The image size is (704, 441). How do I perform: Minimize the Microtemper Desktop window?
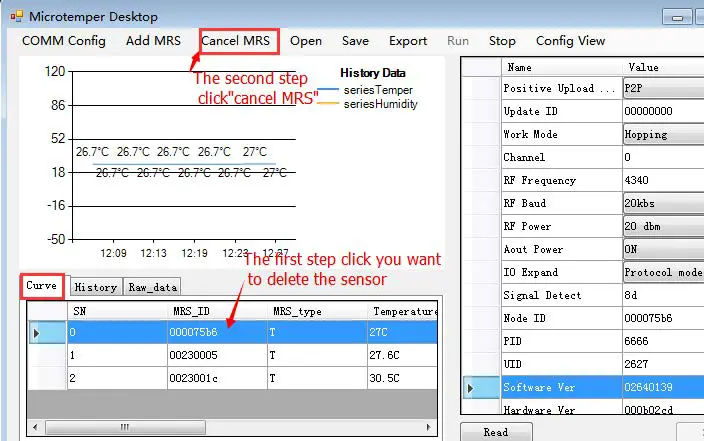coord(677,18)
